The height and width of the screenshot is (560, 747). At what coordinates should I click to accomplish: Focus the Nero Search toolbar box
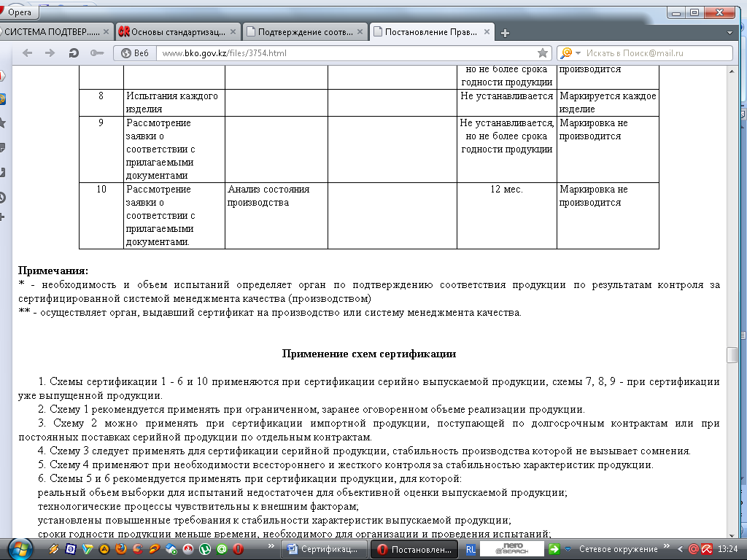511,548
